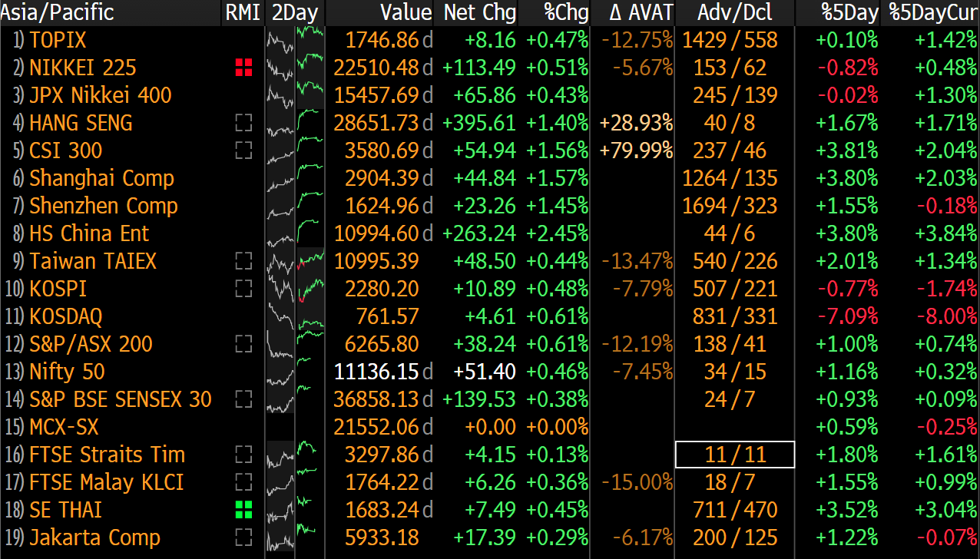Viewport: 980px width, 559px height.
Task: Click the TOPIX Adv/Dcl value 1429 / 558
Action: (x=730, y=40)
